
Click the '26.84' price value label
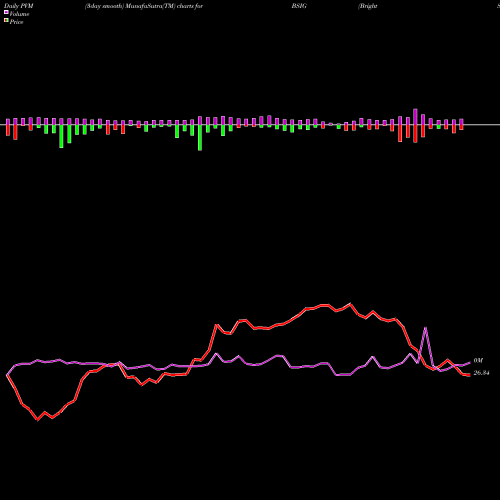(481, 373)
